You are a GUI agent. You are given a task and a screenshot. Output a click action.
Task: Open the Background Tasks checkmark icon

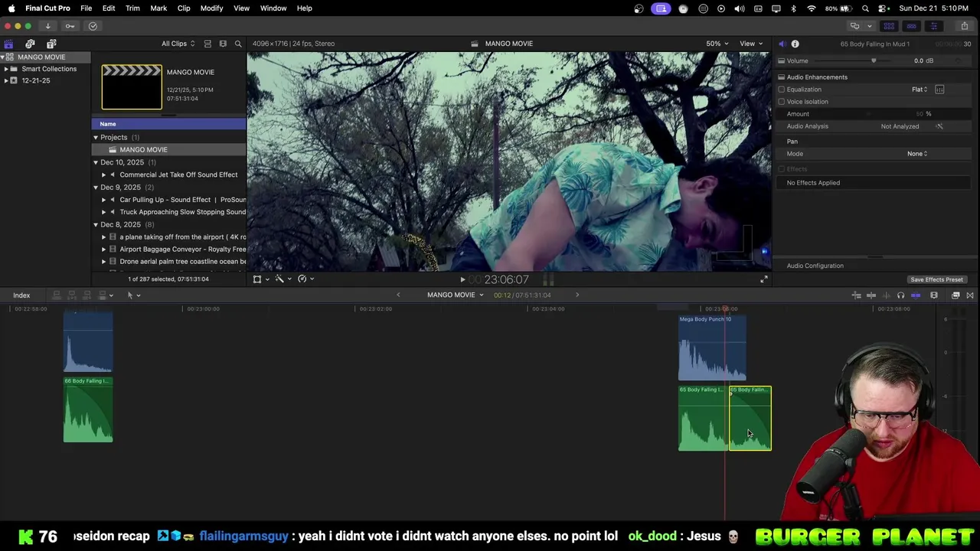93,26
